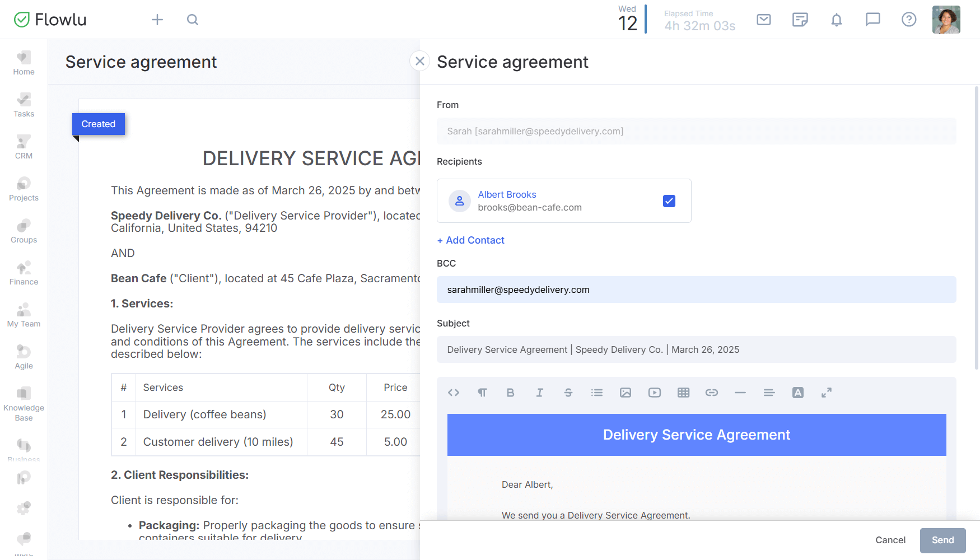The image size is (980, 560).
Task: Open the notes icon in header
Action: (800, 20)
